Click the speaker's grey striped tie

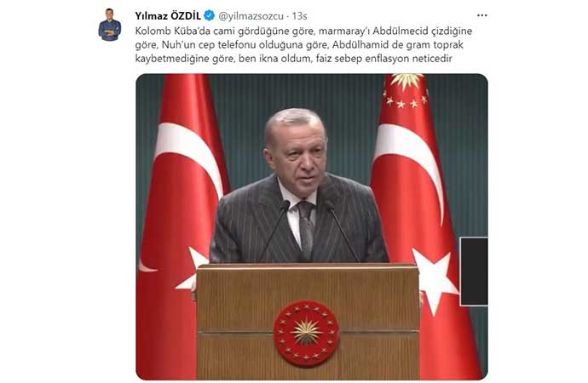(x=306, y=229)
